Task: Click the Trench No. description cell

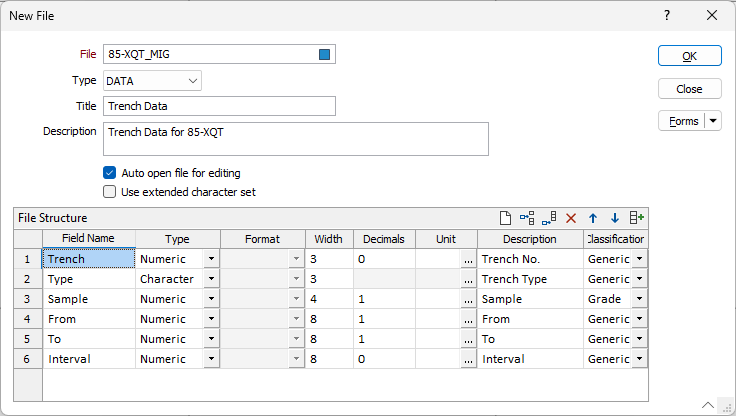Action: click(x=530, y=259)
